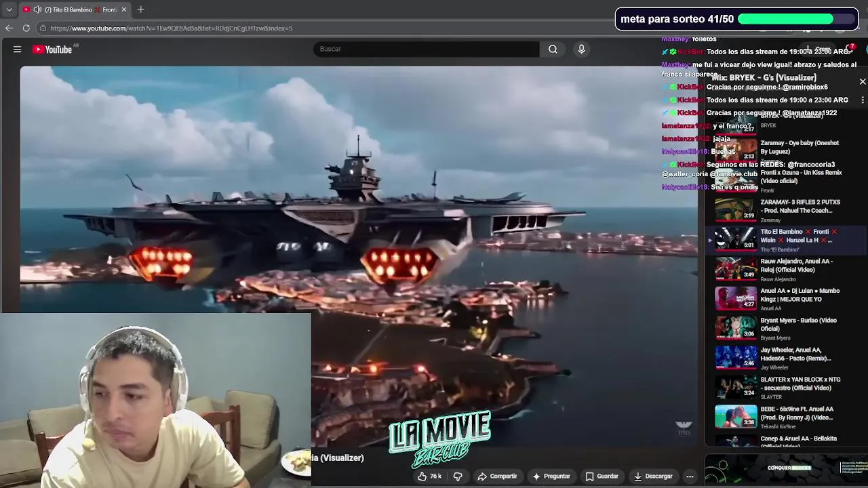View site information icon in address bar
Viewport: 868px width, 488px height.
coord(43,28)
